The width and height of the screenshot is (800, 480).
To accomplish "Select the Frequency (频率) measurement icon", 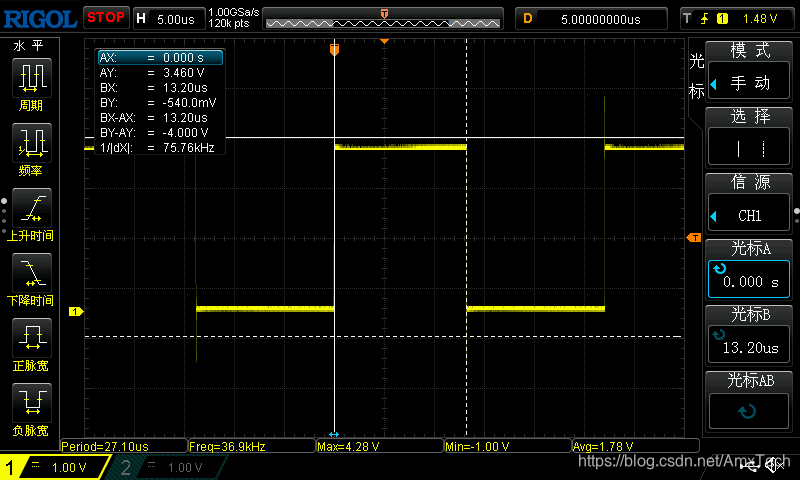I will [32, 143].
